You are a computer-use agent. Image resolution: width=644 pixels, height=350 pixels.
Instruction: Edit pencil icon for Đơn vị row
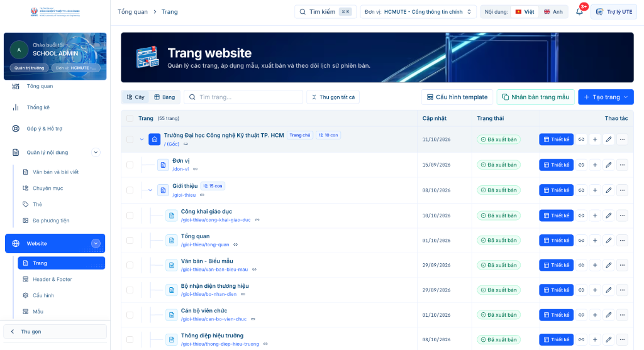(x=609, y=165)
